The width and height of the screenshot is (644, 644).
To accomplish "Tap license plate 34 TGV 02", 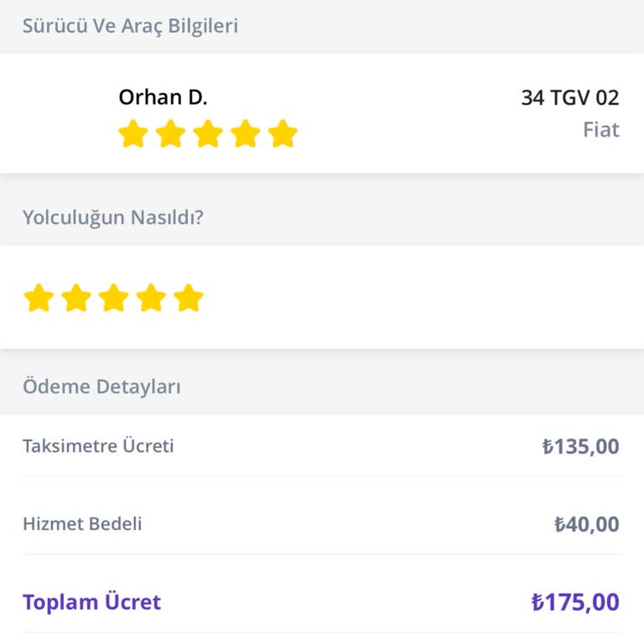I will click(569, 98).
